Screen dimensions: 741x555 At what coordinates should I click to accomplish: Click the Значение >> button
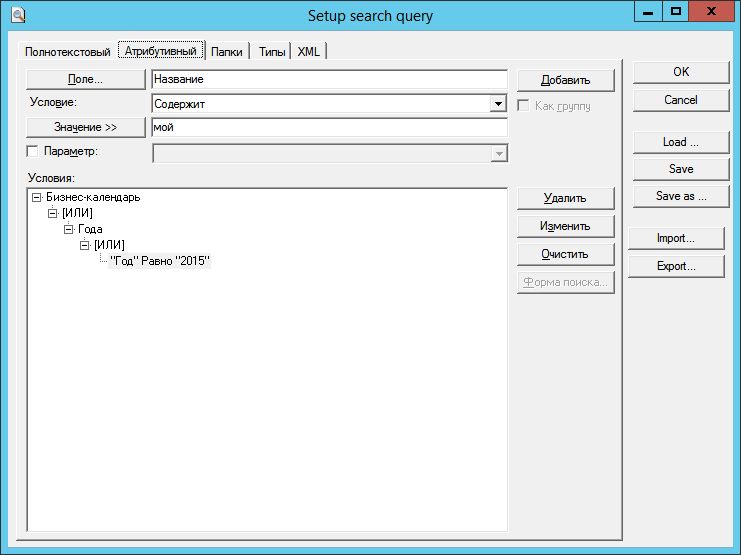pos(85,127)
